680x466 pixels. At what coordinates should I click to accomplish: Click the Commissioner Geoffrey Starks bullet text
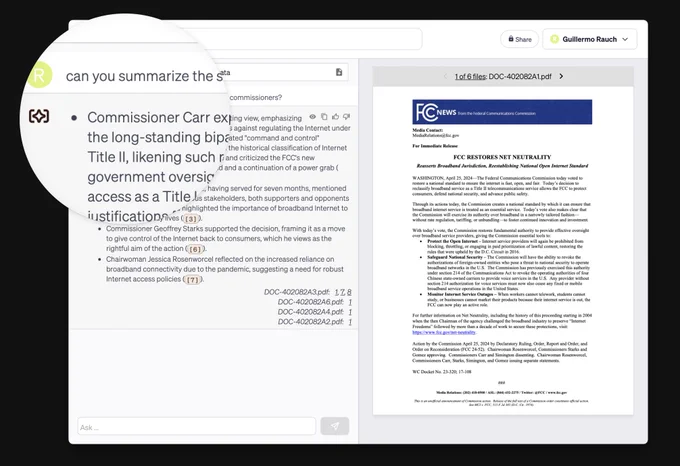(x=226, y=238)
